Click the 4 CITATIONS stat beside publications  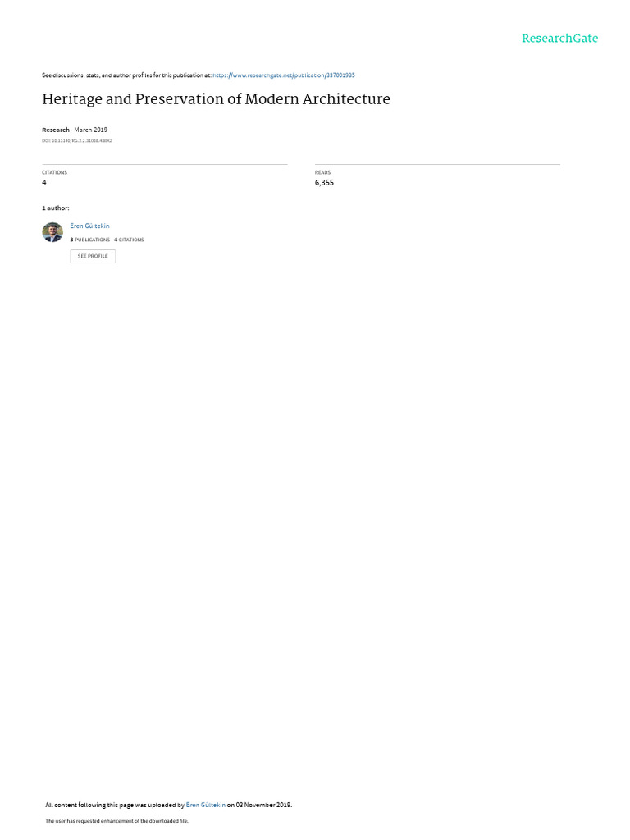pos(129,240)
